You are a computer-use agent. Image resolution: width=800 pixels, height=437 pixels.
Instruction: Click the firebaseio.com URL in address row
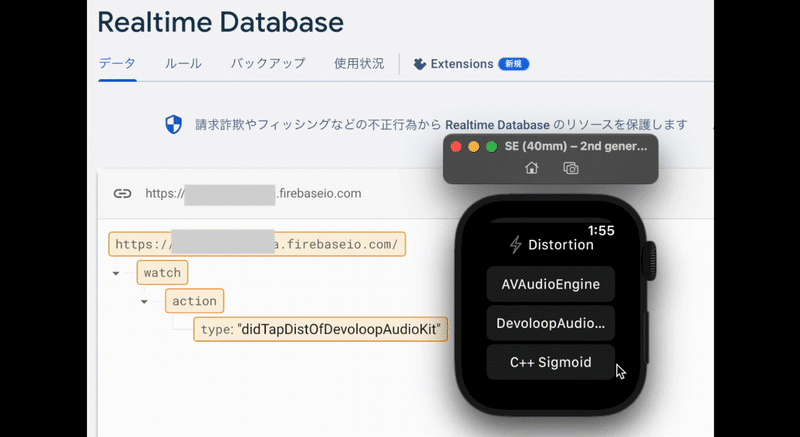coord(253,194)
